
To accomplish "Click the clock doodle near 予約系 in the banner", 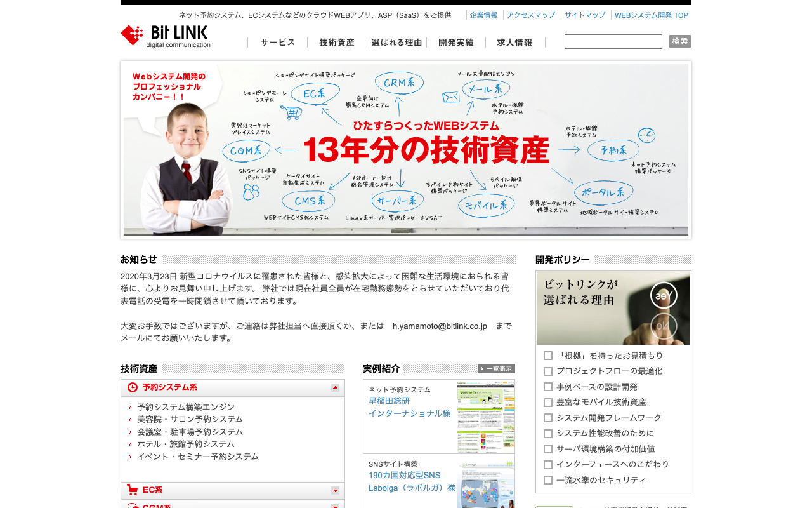I will pos(646,135).
